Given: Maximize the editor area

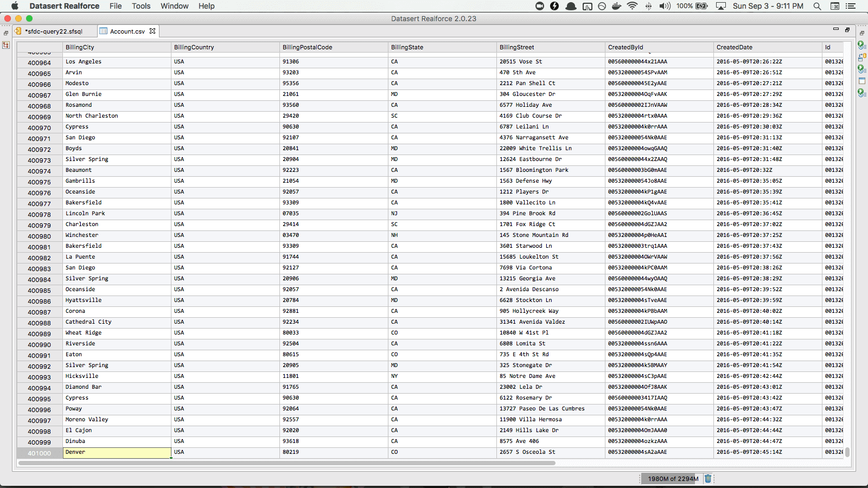Looking at the screenshot, I should (847, 29).
